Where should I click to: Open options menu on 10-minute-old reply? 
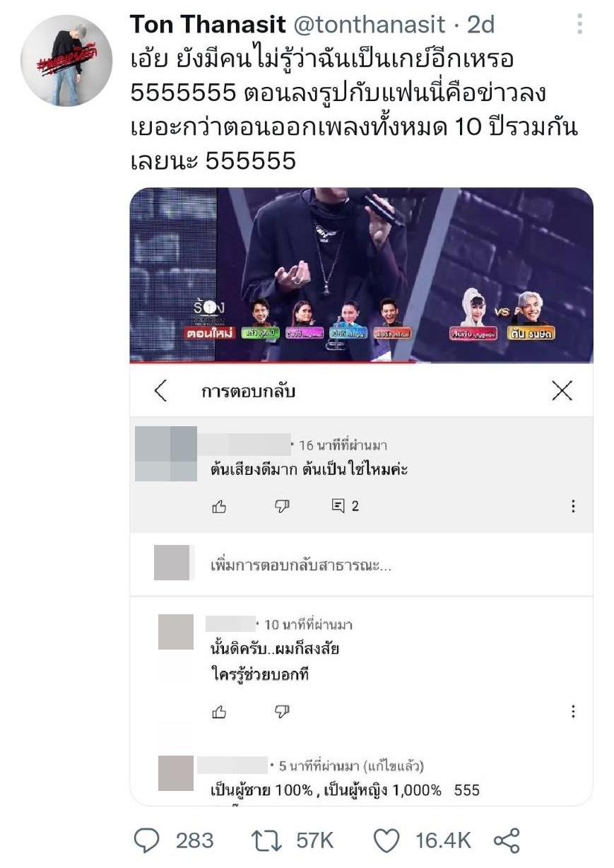573,712
